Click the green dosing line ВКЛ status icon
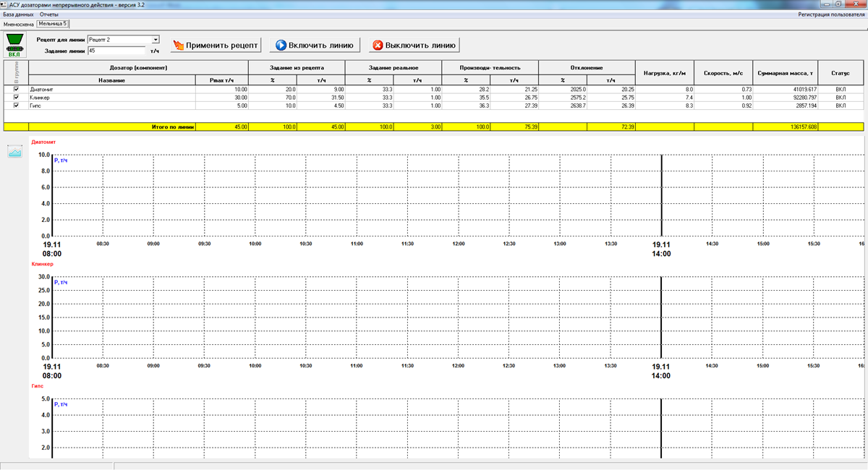 [x=14, y=44]
